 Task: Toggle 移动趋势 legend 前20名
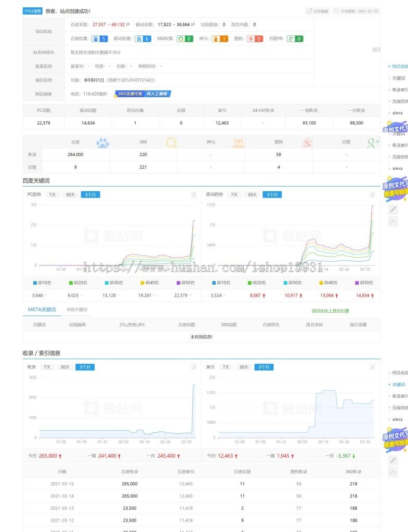[257, 283]
